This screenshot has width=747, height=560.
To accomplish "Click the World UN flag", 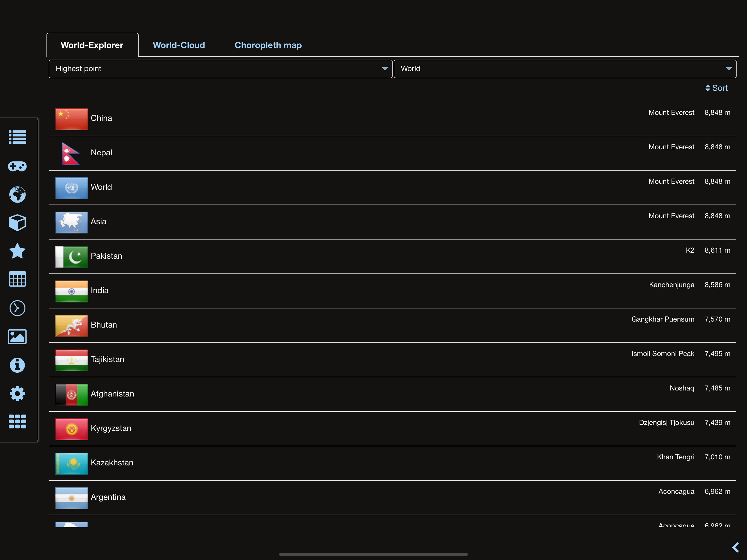I will click(72, 188).
